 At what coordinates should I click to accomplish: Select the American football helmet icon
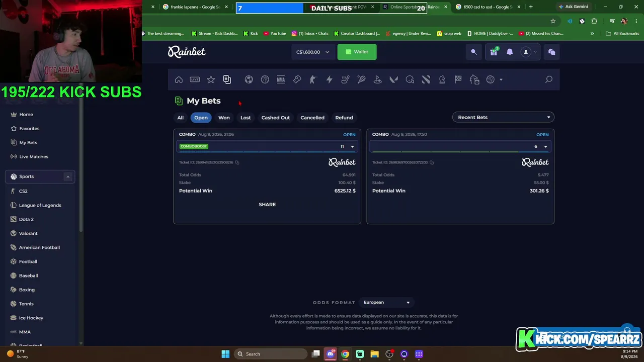pyautogui.click(x=410, y=79)
